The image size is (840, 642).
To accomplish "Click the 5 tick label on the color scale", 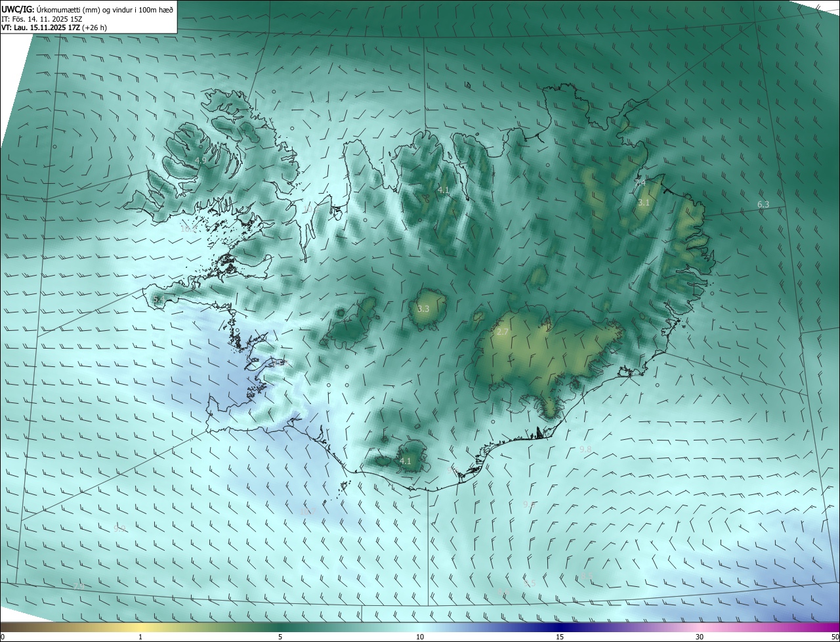I will coord(280,637).
